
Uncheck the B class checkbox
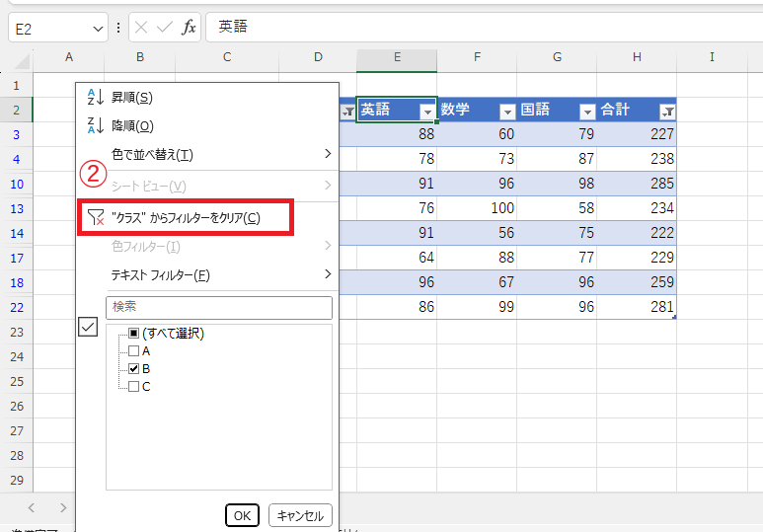point(133,368)
